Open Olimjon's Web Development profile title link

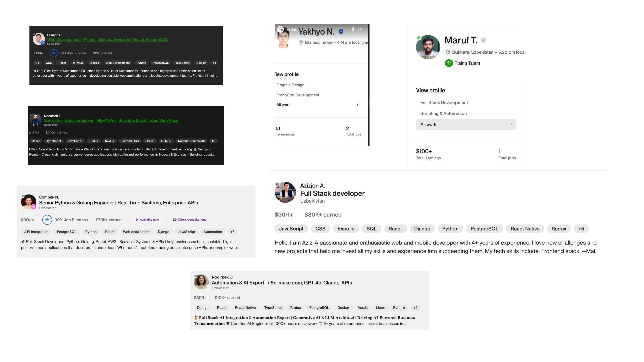[x=107, y=40]
